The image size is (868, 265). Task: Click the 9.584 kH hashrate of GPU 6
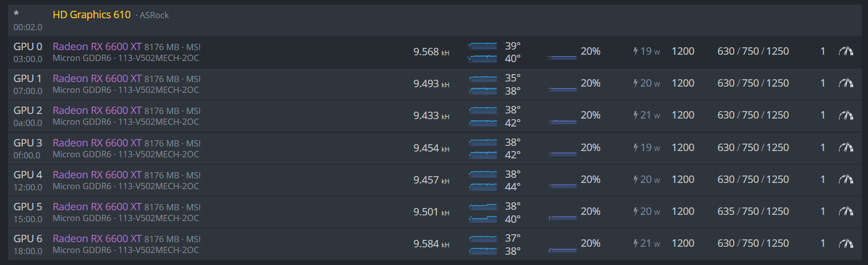tap(431, 244)
